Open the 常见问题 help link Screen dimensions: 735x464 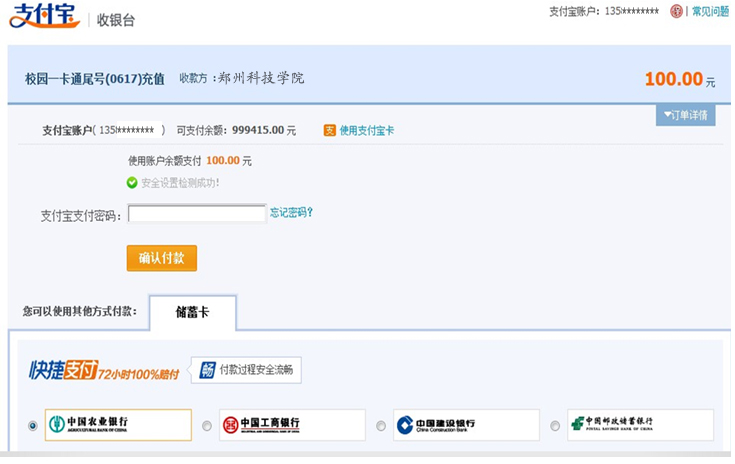tap(710, 11)
